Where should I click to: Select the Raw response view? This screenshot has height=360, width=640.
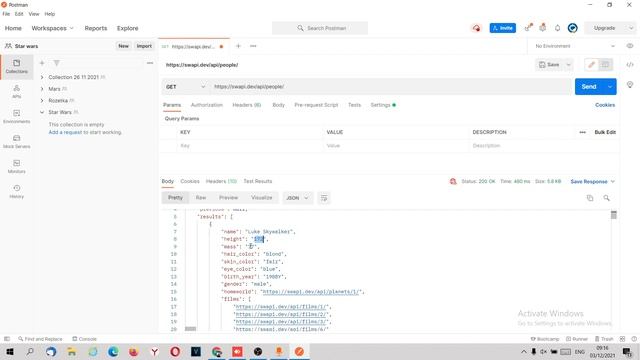tap(200, 198)
